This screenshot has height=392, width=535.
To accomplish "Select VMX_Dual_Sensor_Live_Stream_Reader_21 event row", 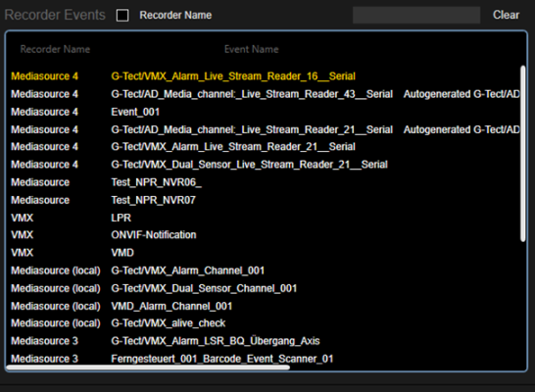I will [x=264, y=165].
